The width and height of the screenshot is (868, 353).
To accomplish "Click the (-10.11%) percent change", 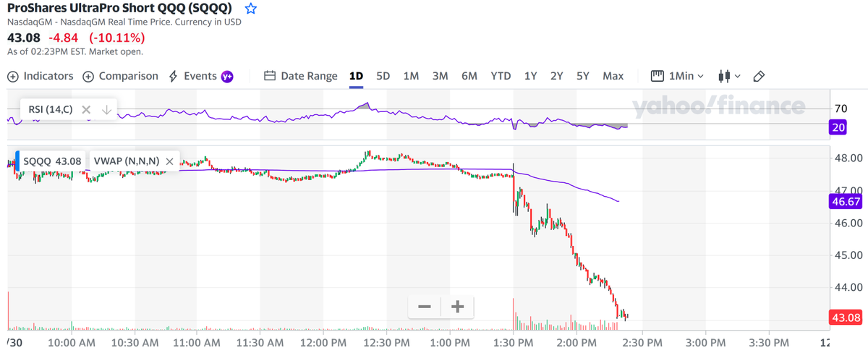I will [x=116, y=38].
